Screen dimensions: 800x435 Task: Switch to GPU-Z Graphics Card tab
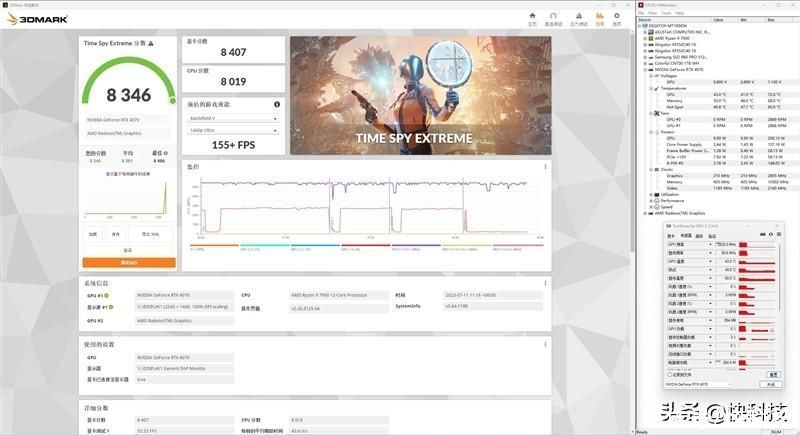(671, 236)
